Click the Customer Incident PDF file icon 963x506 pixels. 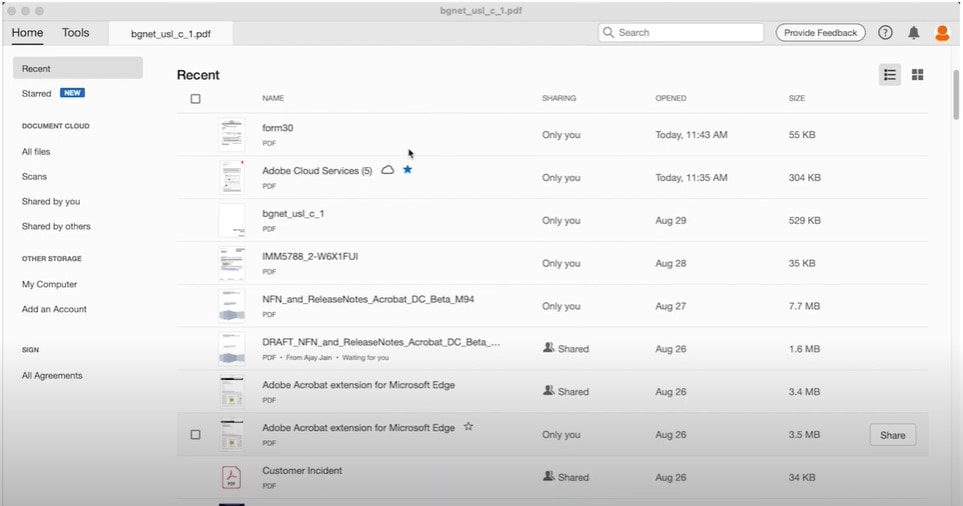pos(231,477)
